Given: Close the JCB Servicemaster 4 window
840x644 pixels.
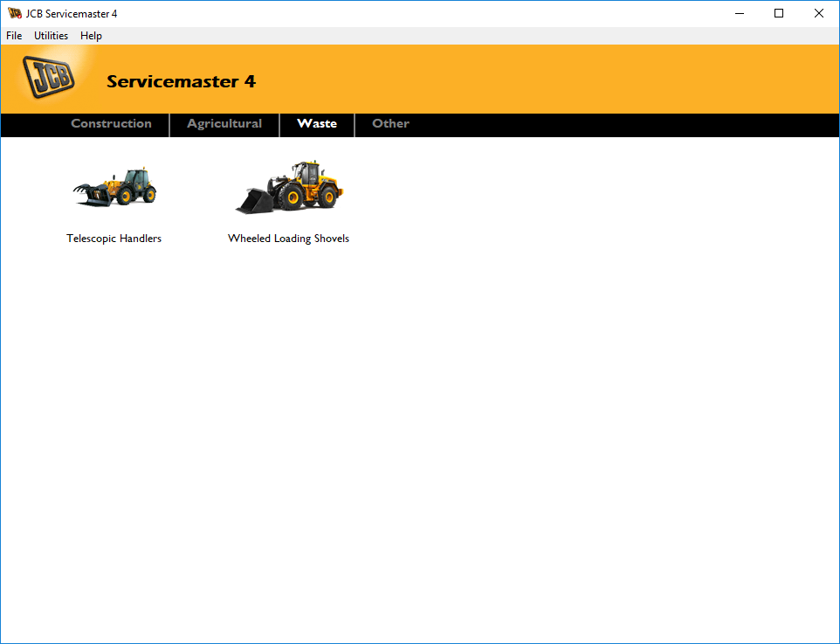Looking at the screenshot, I should point(818,13).
